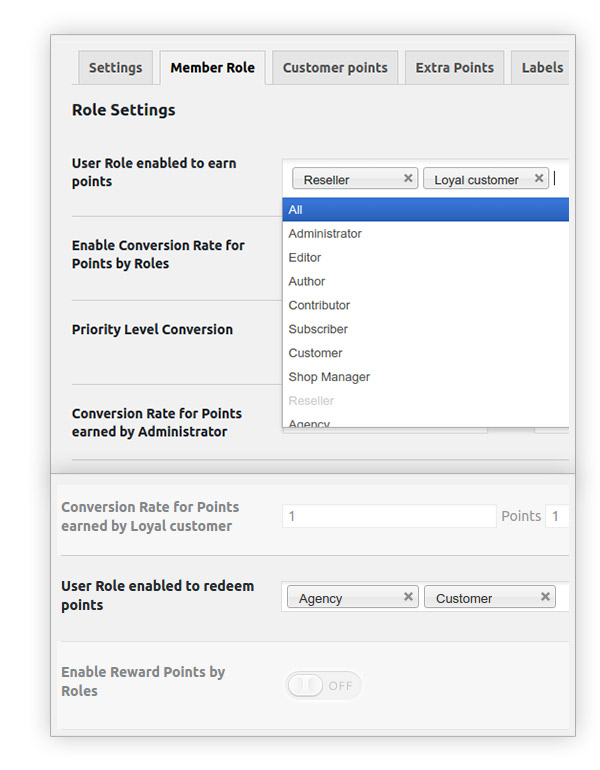Image resolution: width=600 pixels, height=770 pixels.
Task: Select the Agency option in dropdown list
Action: point(426,422)
